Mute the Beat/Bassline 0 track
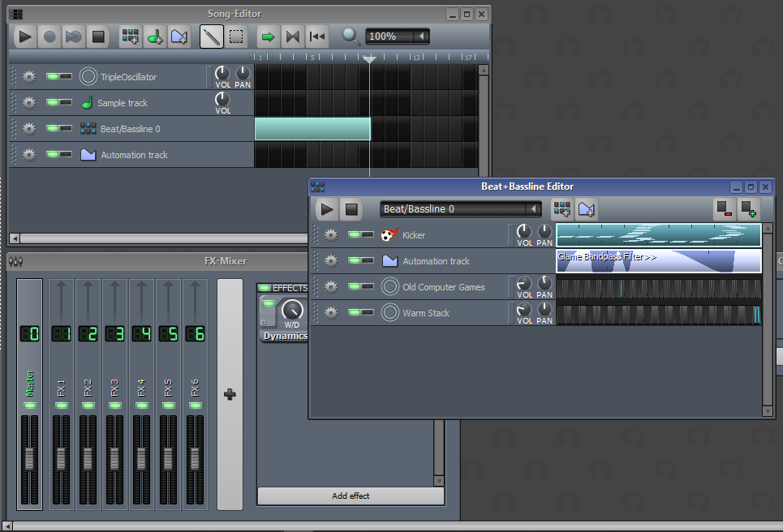Screen dimensions: 783x532 point(53,128)
